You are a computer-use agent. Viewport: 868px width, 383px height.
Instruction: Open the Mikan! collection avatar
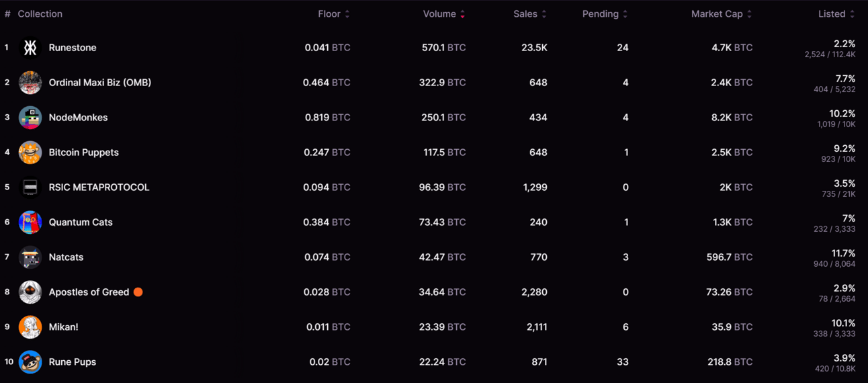(x=30, y=327)
